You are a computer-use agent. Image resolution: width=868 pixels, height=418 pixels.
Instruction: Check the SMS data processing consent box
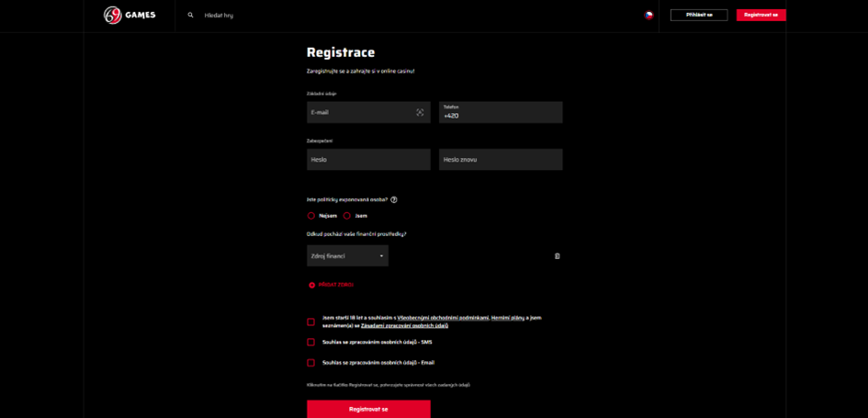(311, 342)
